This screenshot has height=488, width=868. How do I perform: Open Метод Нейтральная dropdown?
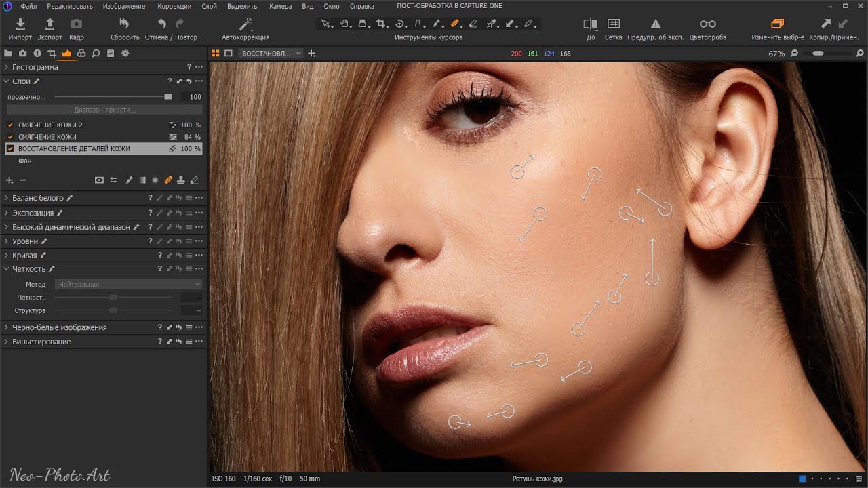128,285
